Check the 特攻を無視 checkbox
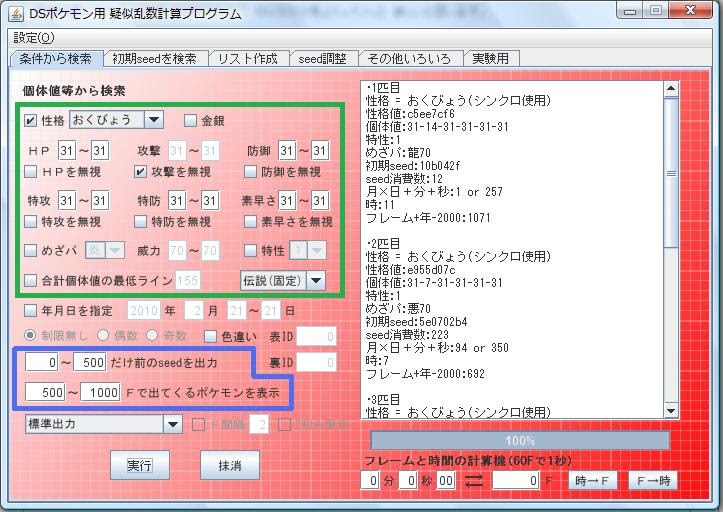The height and width of the screenshot is (512, 723). point(30,222)
